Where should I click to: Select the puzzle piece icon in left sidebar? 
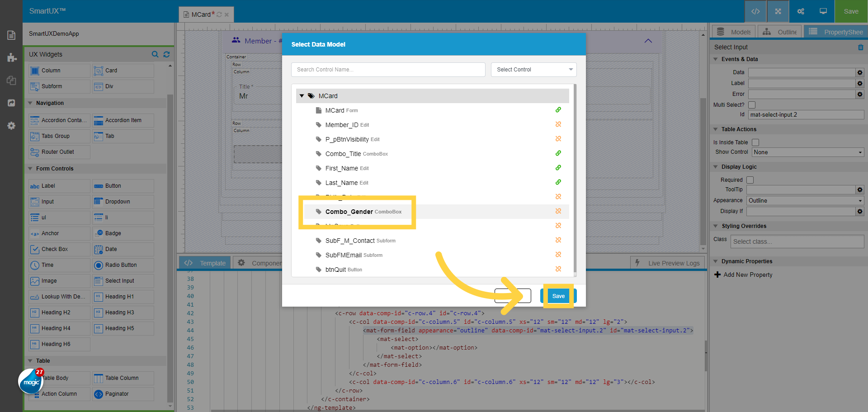tap(11, 58)
